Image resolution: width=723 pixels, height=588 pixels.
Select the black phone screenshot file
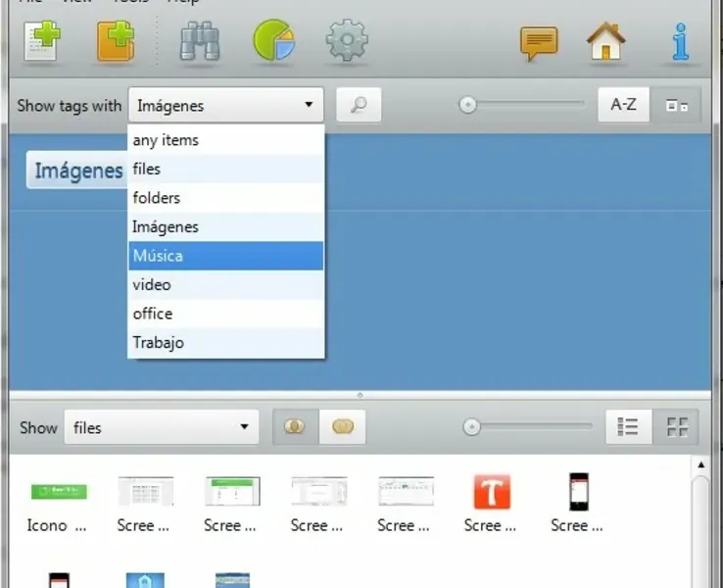click(x=578, y=503)
